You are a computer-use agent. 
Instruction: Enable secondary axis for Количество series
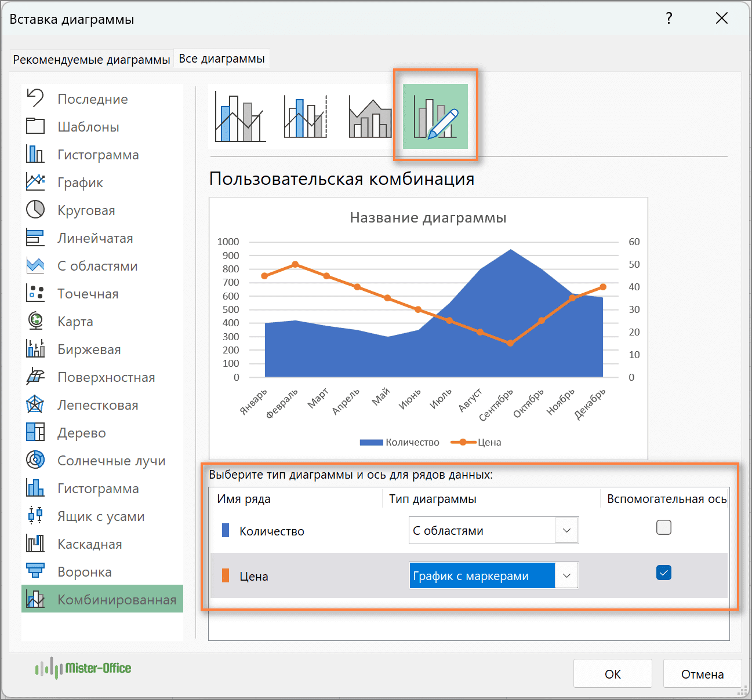(663, 527)
